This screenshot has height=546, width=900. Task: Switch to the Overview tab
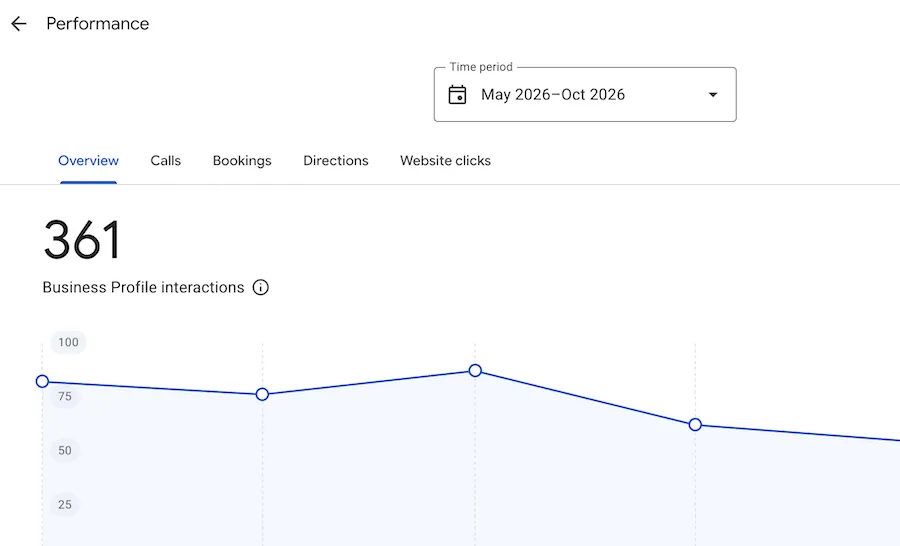click(x=88, y=161)
